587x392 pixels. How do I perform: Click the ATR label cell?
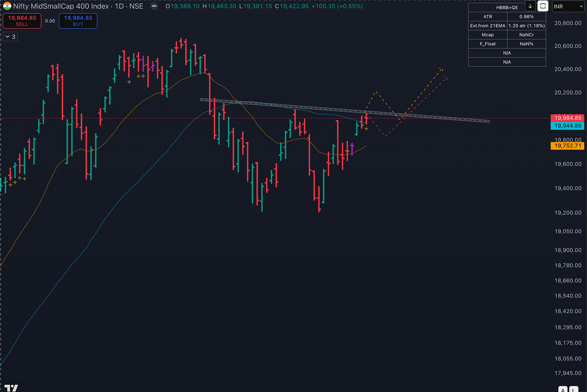(488, 17)
